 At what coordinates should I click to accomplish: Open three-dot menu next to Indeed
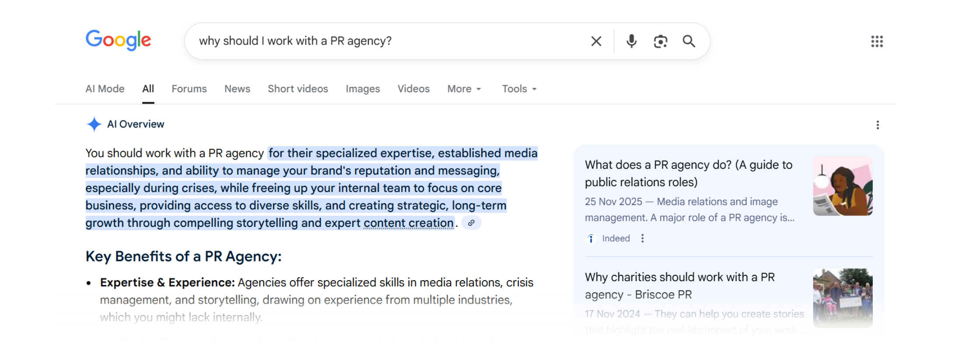[x=642, y=238]
